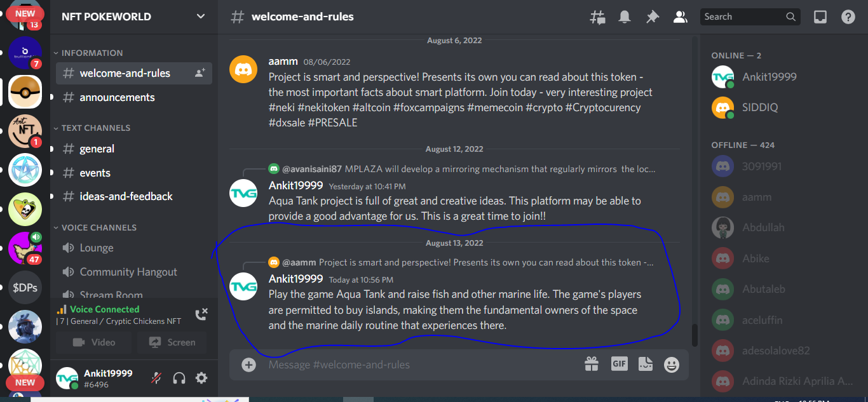This screenshot has height=402, width=868.
Task: Open the Threads icon in header
Action: coord(597,17)
